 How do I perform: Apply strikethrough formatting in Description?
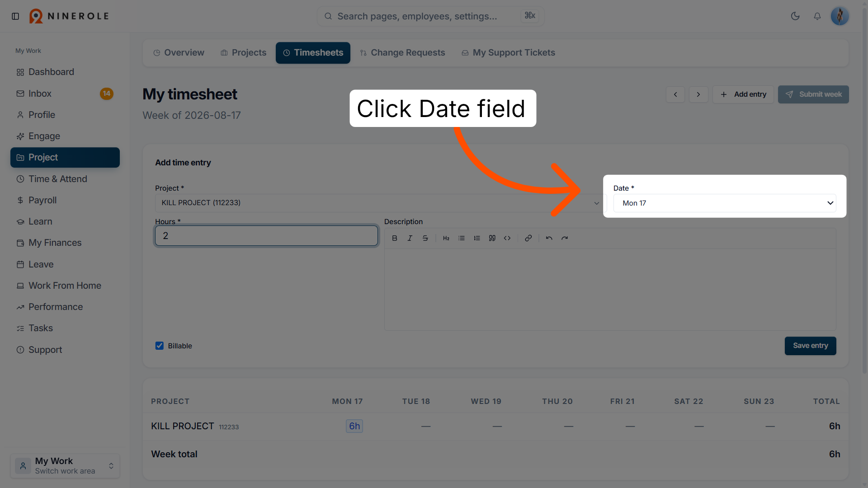(x=425, y=238)
